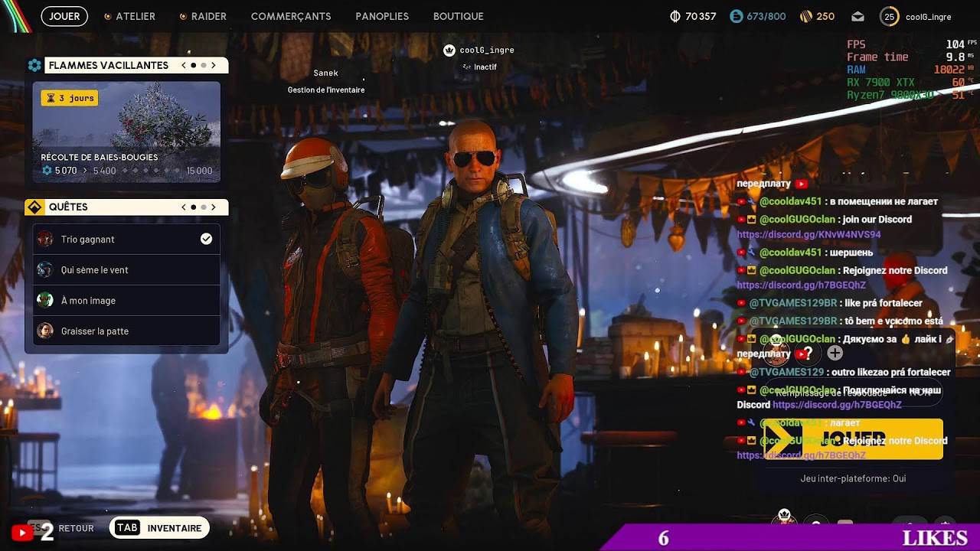Viewport: 980px width, 551px height.
Task: Click the squad leader icon beside coolG_ingre
Action: (449, 51)
